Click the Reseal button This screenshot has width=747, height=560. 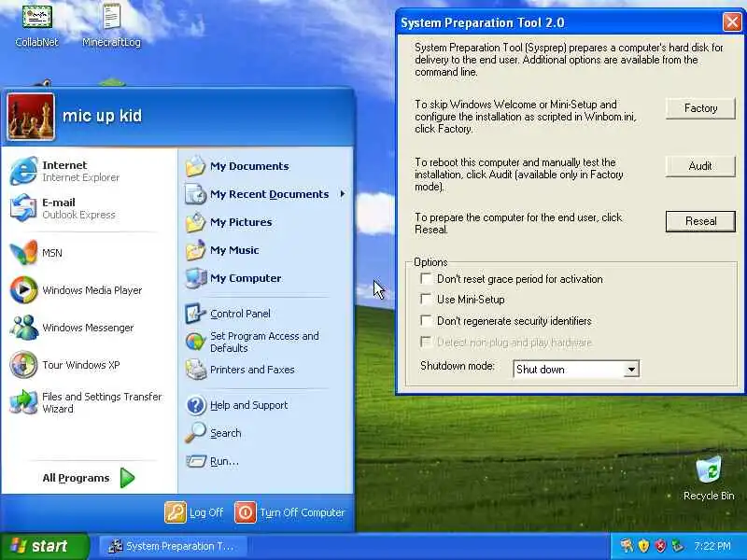click(700, 221)
